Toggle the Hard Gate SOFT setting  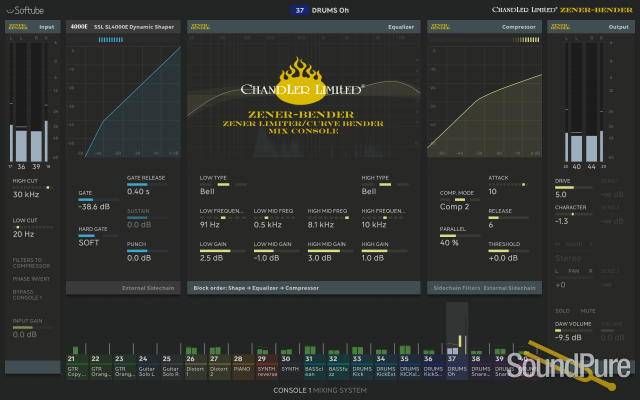tap(90, 242)
